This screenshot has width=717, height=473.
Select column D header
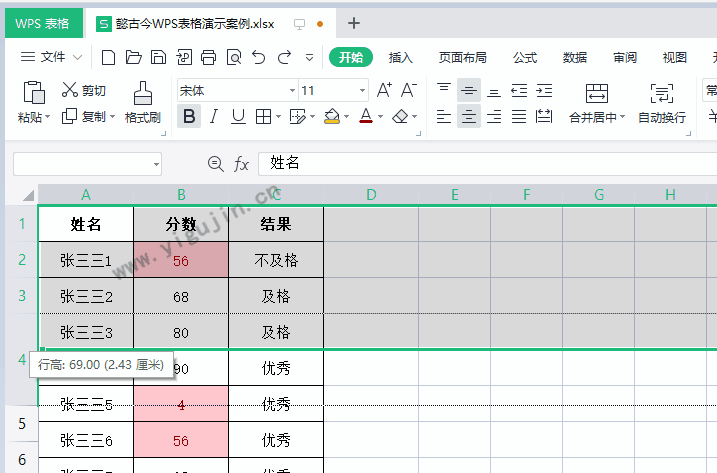point(371,195)
